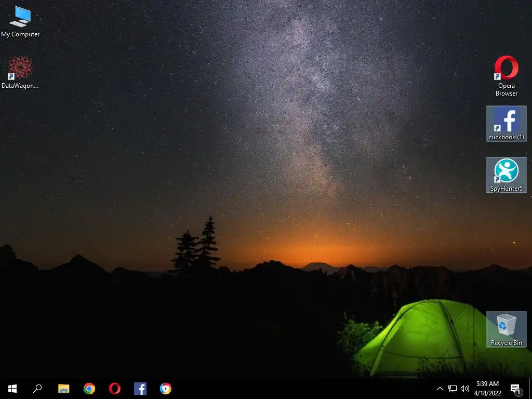Select the Opera Browser desktop shortcut

[x=506, y=76]
